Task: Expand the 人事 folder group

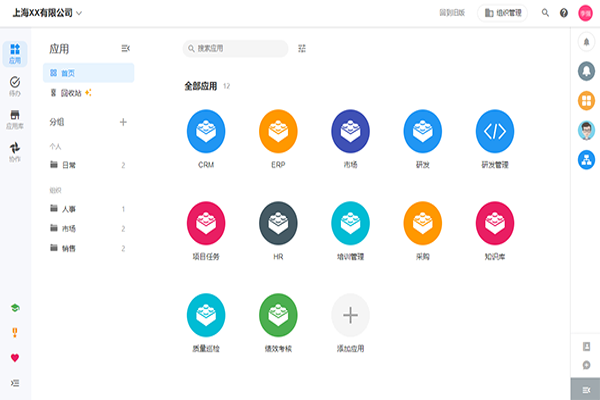Action: point(68,209)
